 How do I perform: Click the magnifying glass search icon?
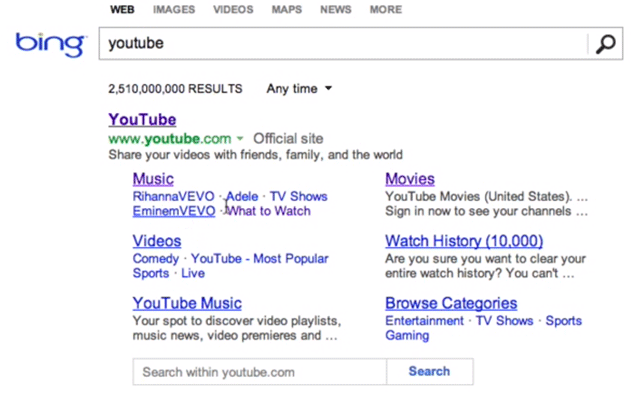[605, 44]
